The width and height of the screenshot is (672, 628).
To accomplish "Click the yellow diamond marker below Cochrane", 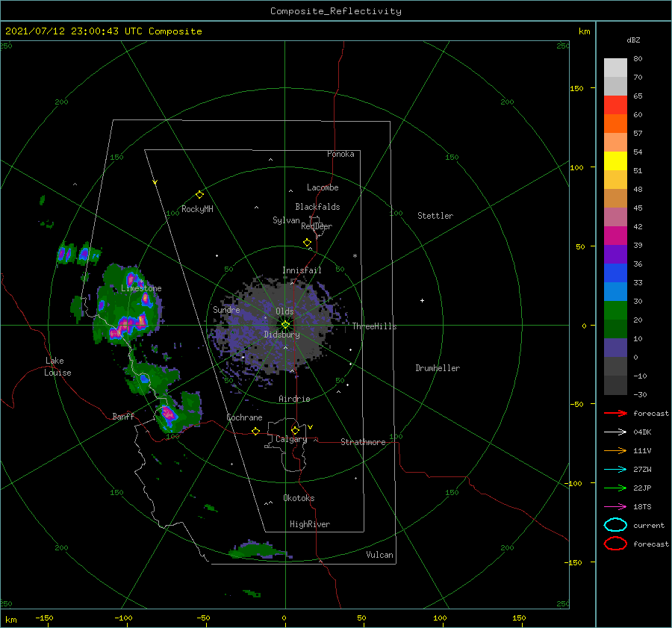I will click(x=256, y=431).
